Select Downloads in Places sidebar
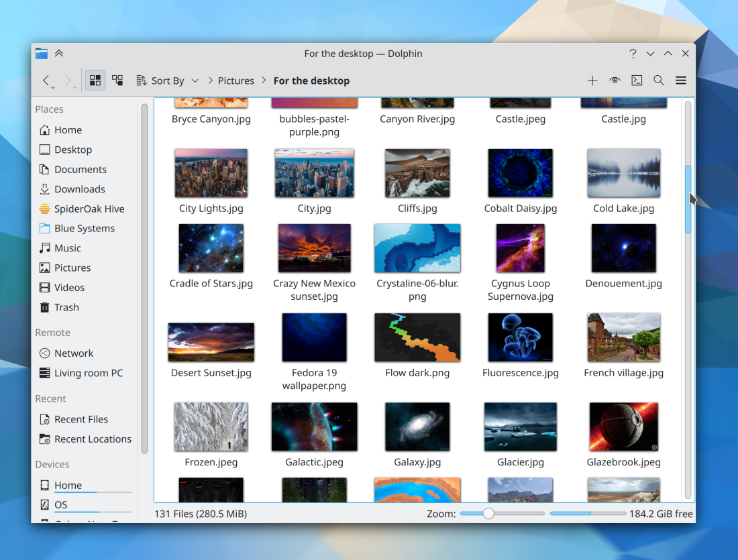 [x=79, y=189]
